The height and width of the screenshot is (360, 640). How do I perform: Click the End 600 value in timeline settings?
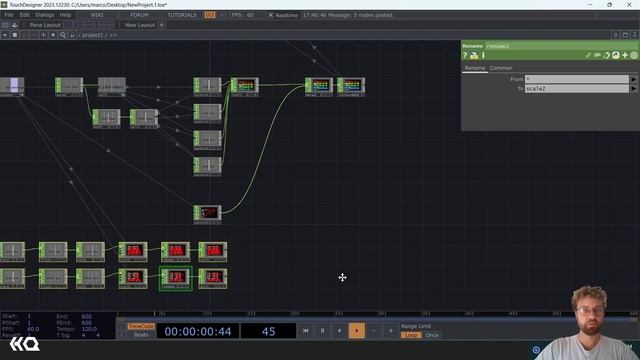point(87,316)
